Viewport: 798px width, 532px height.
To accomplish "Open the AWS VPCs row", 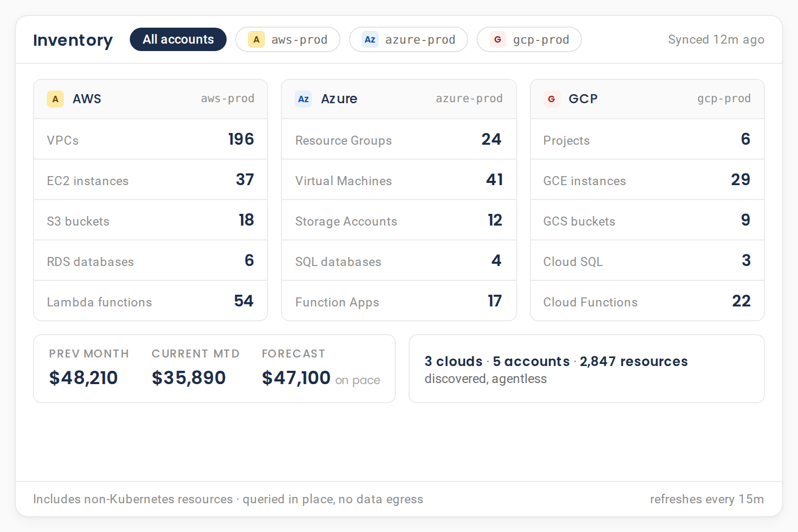I will (151, 139).
